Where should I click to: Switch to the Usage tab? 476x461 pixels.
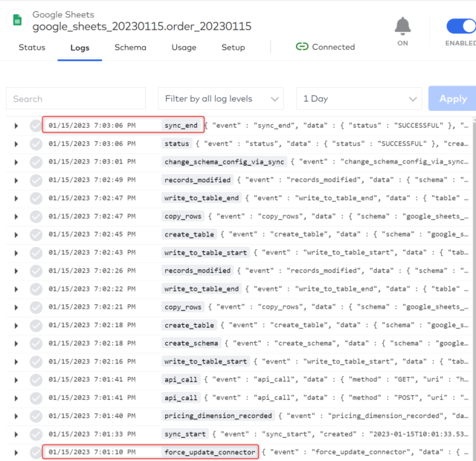(184, 48)
